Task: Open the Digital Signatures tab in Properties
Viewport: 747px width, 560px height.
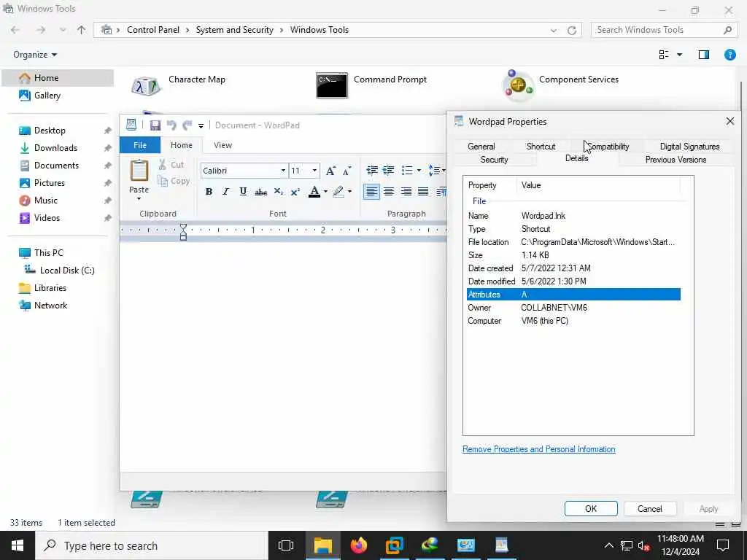Action: [689, 147]
